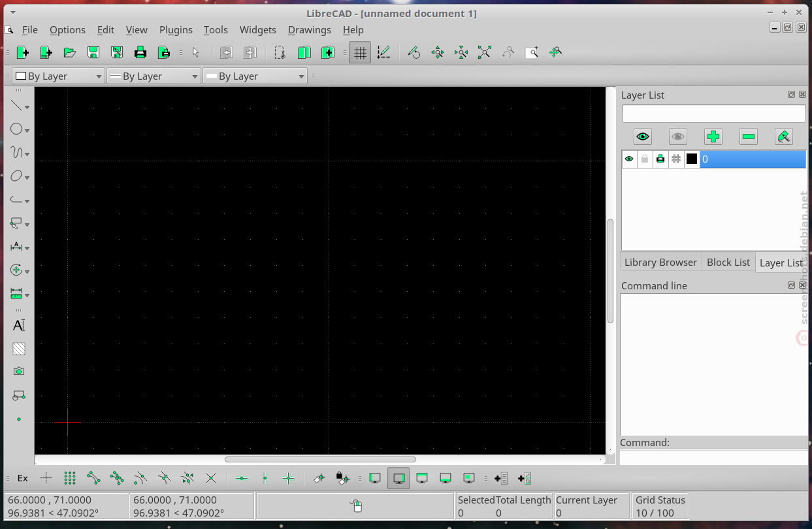Viewport: 812px width, 529px height.
Task: Click the Cut icon in the toolbar
Action: [x=280, y=52]
